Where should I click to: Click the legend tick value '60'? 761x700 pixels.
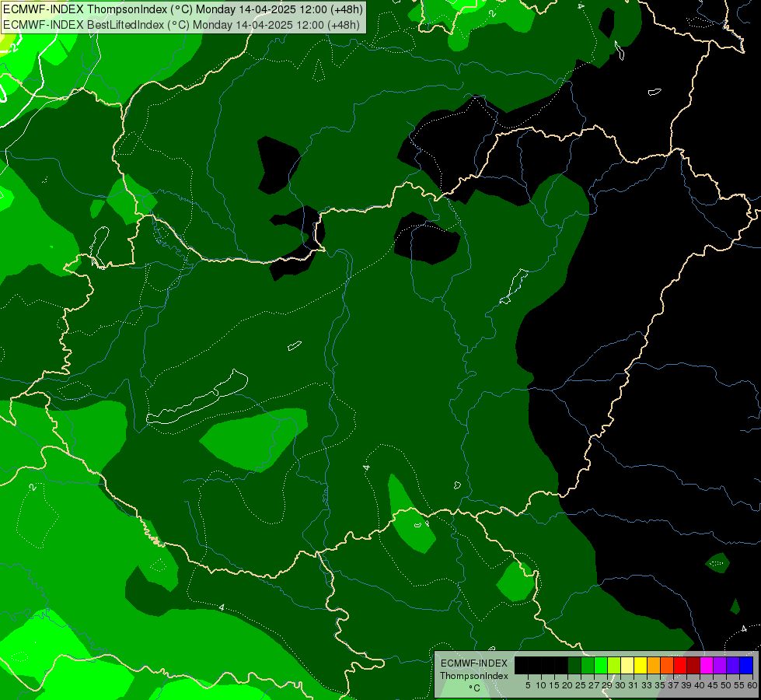pos(752,685)
